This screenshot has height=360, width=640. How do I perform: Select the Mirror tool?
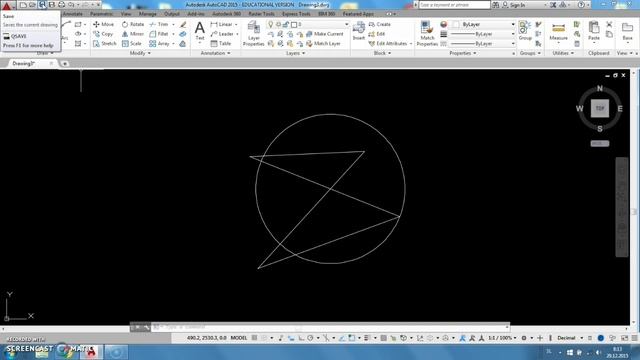[133, 34]
